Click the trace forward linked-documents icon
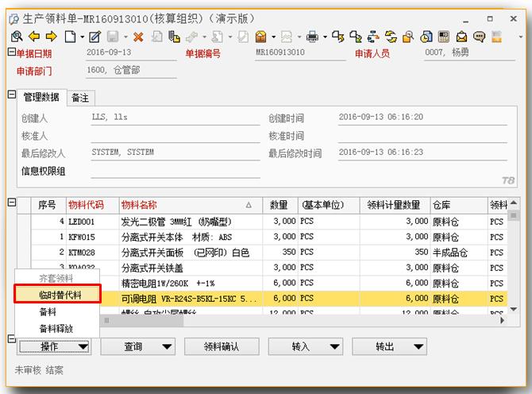This screenshot has width=532, height=394. pyautogui.click(x=338, y=37)
